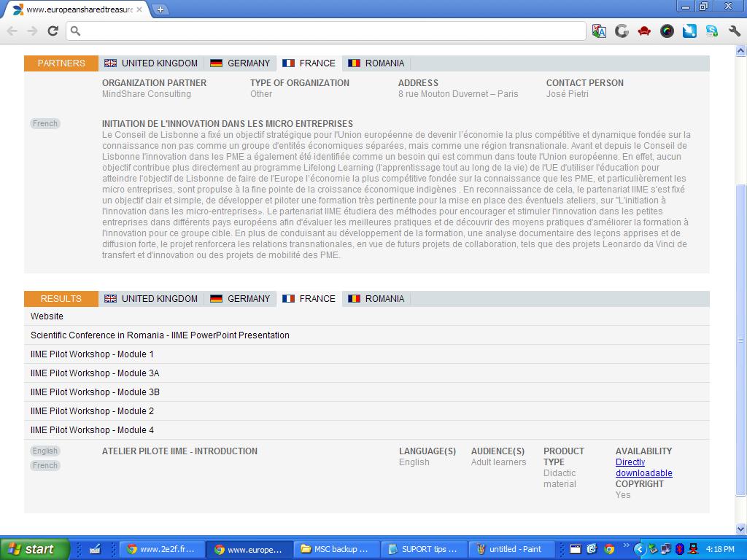Click the on-screen keyboard taskbar icon
Viewport: 747px width, 560px height.
(95, 549)
